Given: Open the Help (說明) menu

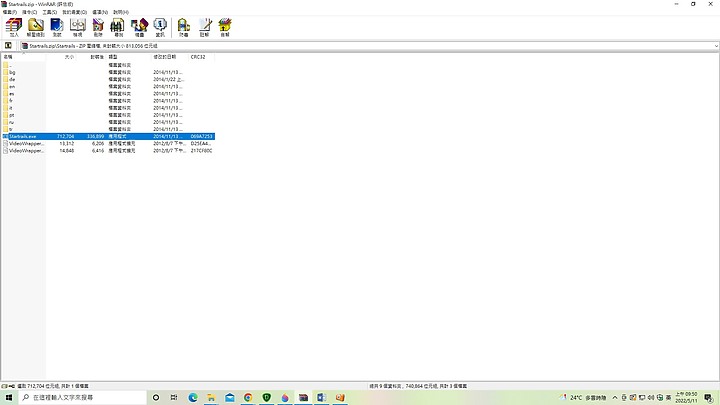Looking at the screenshot, I should 121,12.
